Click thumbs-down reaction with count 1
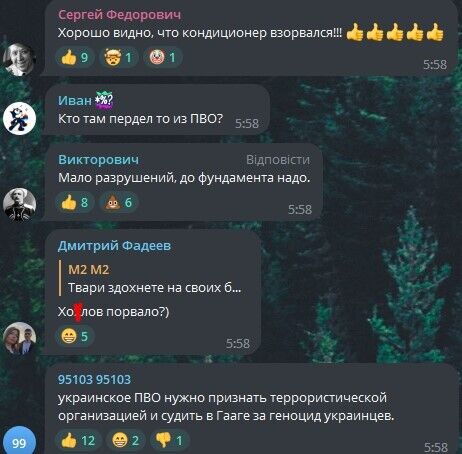The height and width of the screenshot is (454, 462). point(169,441)
